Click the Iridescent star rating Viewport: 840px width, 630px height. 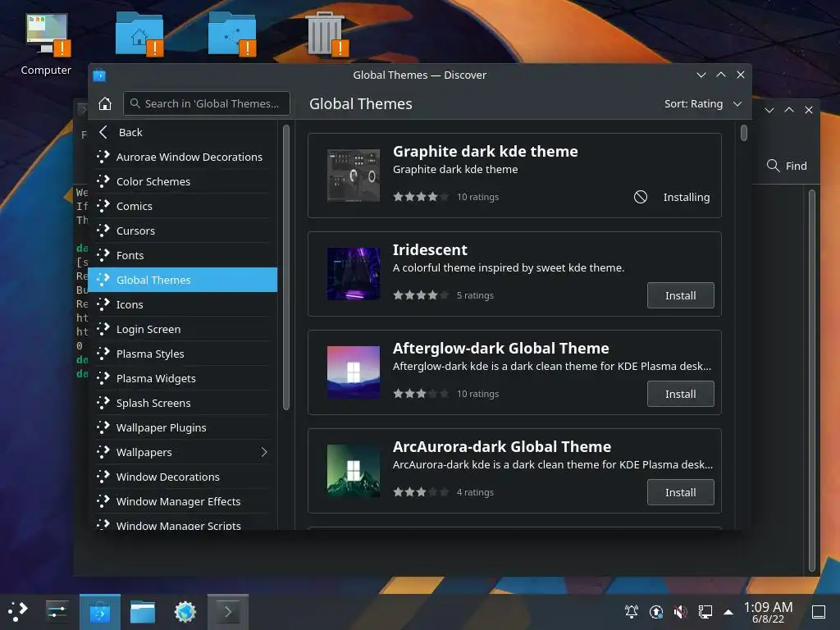coord(421,295)
